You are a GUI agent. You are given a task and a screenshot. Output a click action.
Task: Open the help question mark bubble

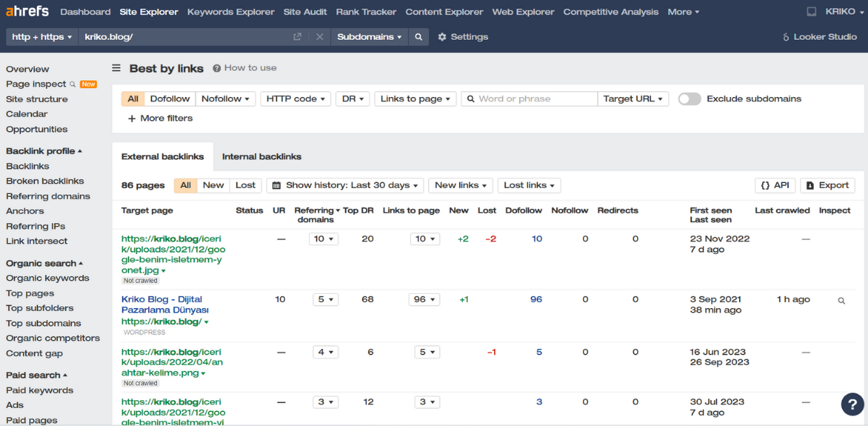(853, 404)
